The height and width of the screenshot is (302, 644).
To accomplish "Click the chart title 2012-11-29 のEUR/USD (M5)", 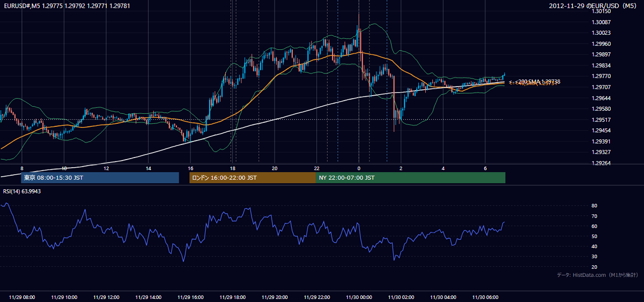I will click(x=594, y=6).
